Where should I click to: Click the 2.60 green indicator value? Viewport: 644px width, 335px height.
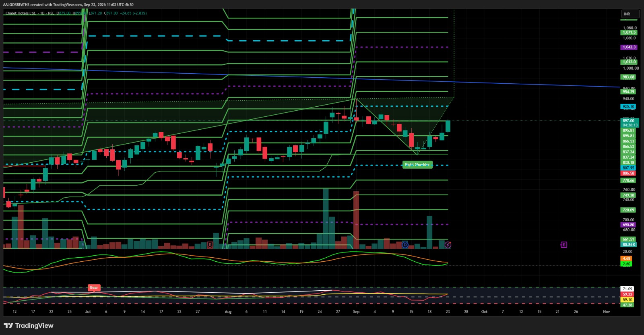(x=627, y=264)
